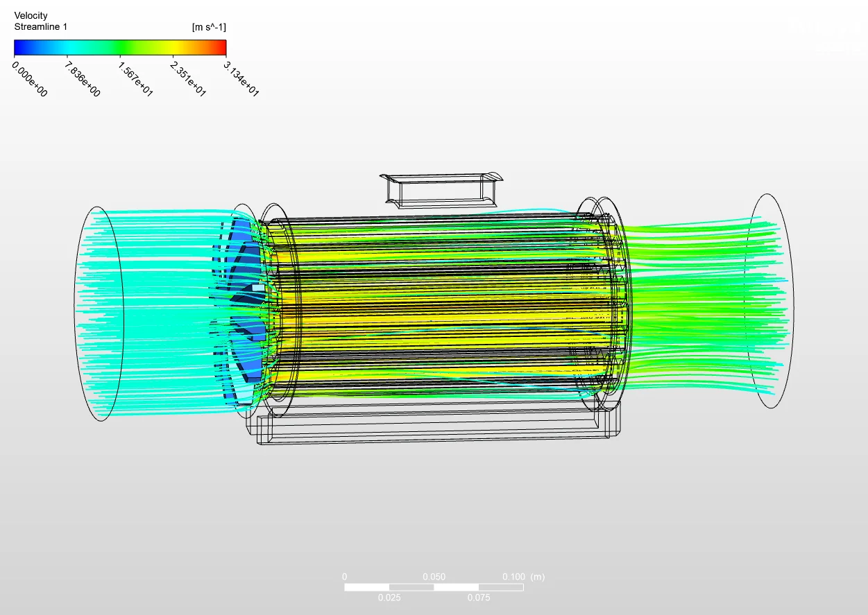Click the '0.025' ruler label

coord(389,598)
